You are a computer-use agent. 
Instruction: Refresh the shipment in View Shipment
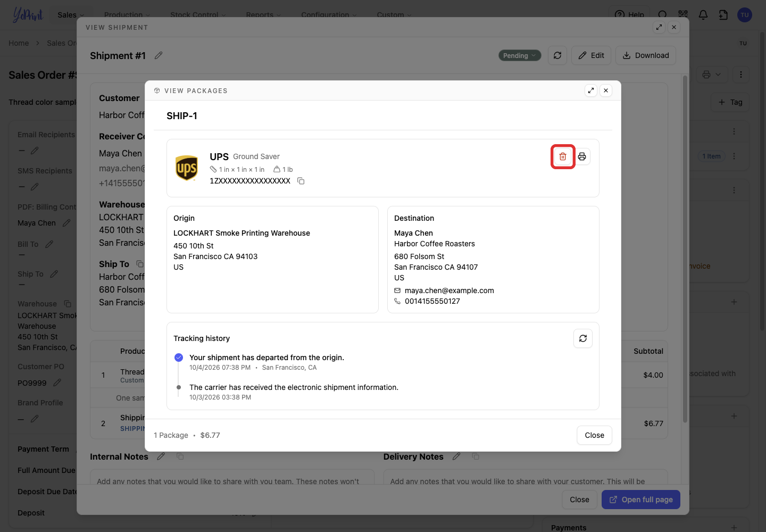557,55
